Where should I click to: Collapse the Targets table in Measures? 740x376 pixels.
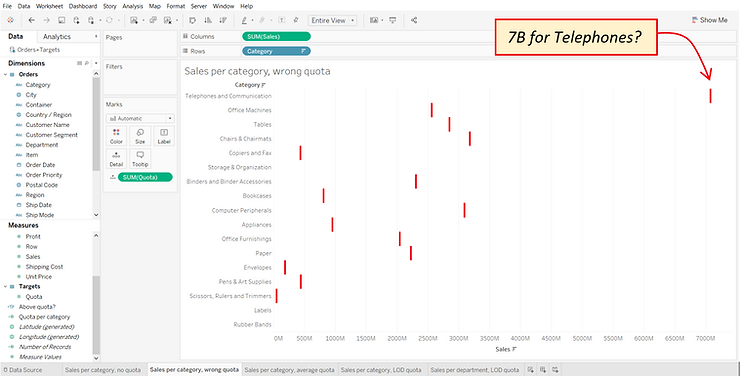[x=6, y=286]
